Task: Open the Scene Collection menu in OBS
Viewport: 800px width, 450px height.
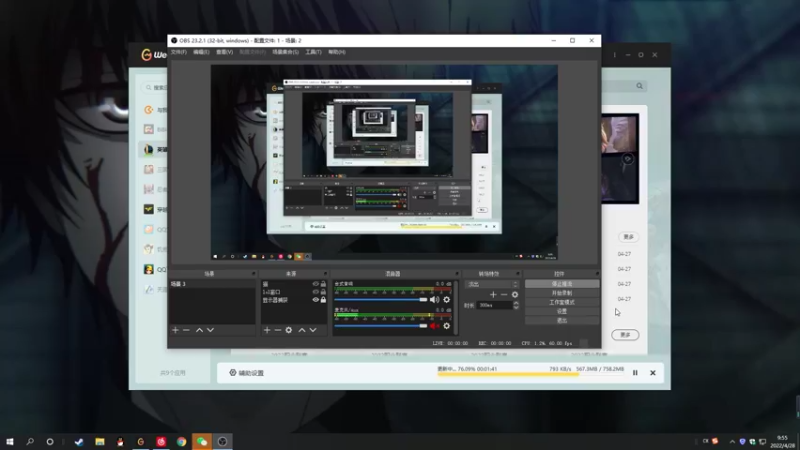Action: (x=285, y=52)
